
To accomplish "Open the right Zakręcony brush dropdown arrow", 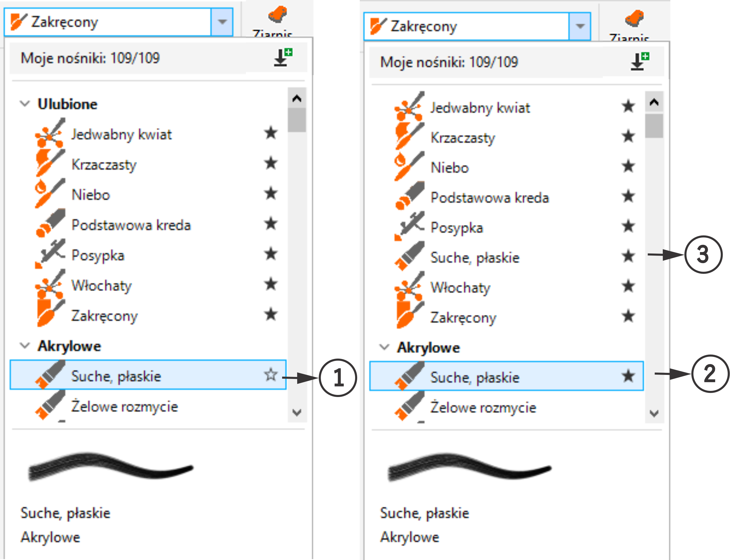I will (580, 26).
